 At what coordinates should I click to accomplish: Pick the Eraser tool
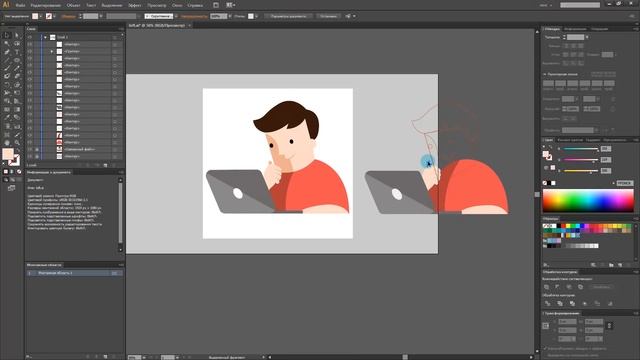click(17, 76)
